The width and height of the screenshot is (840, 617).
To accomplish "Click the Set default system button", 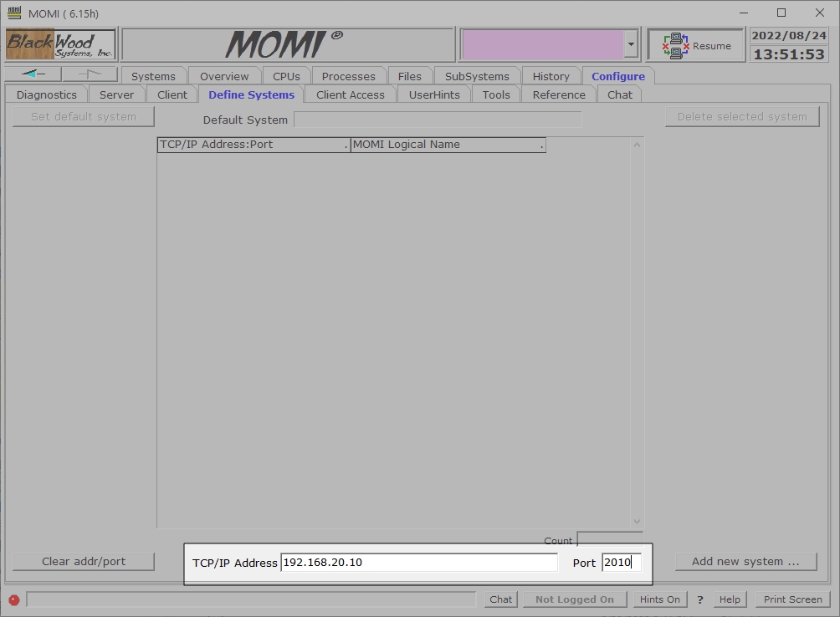I will click(84, 117).
